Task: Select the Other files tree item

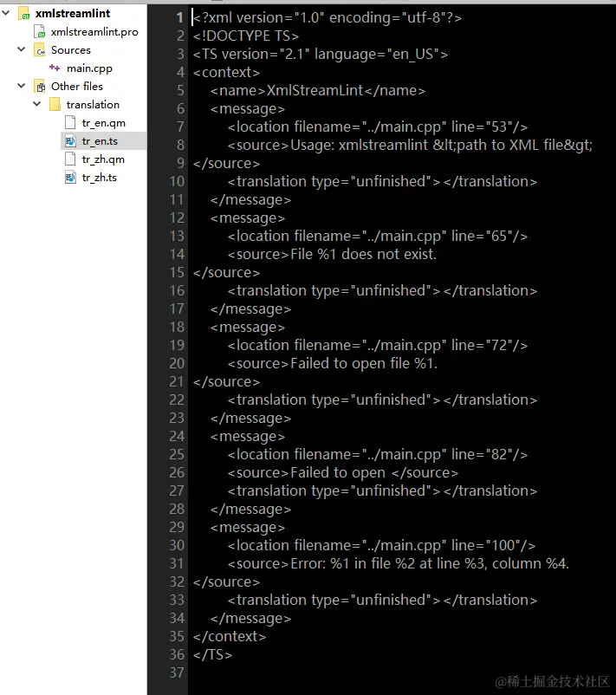Action: [76, 87]
